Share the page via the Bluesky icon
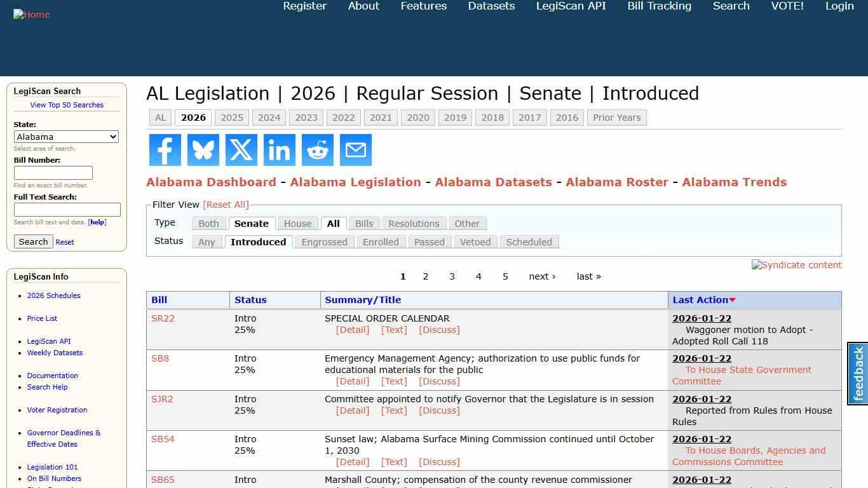The width and height of the screenshot is (868, 488). [x=203, y=150]
